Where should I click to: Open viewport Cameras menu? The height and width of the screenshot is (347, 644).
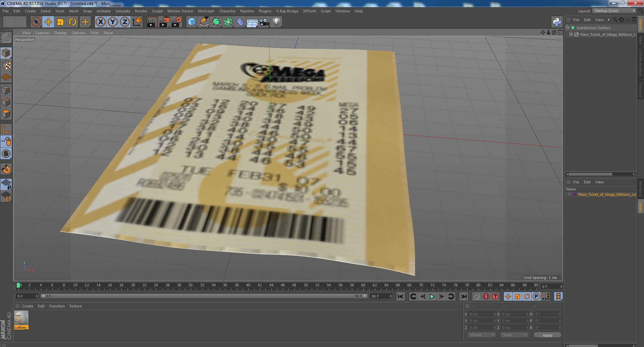42,33
